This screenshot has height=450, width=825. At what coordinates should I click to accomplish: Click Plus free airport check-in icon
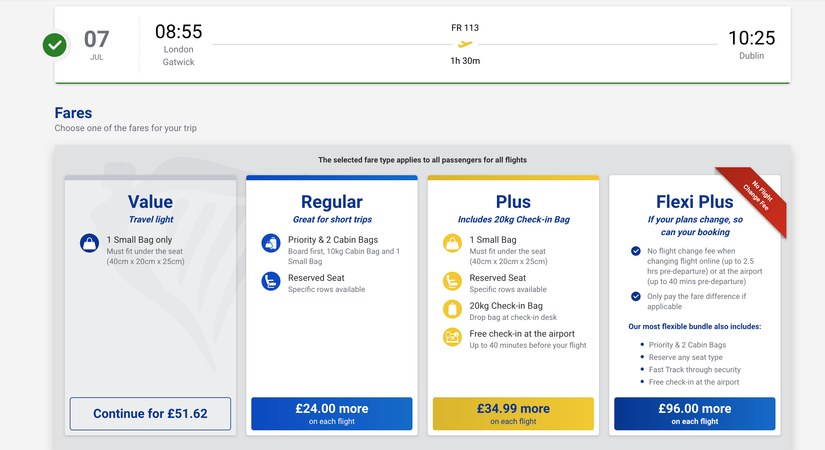coord(452,337)
